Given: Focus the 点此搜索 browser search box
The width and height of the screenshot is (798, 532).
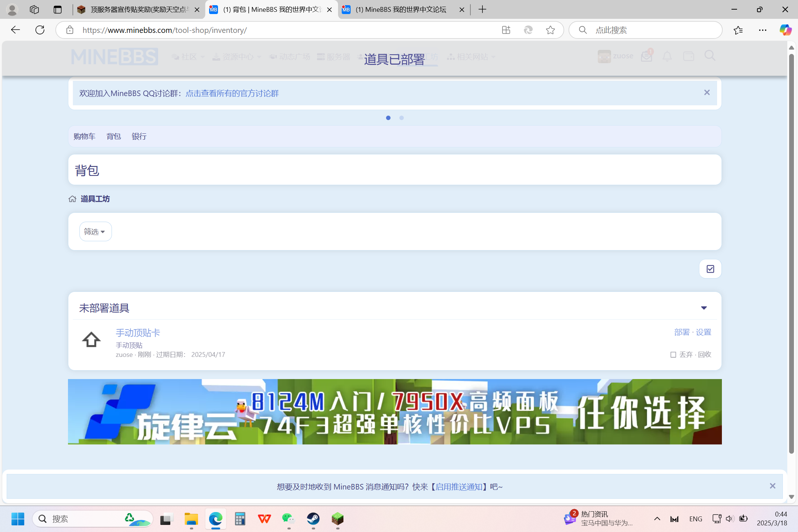Looking at the screenshot, I should pyautogui.click(x=645, y=30).
